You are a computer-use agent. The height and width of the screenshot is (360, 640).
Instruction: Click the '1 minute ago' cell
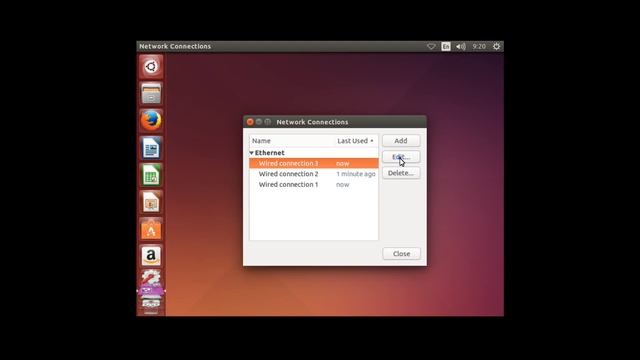pyautogui.click(x=356, y=174)
